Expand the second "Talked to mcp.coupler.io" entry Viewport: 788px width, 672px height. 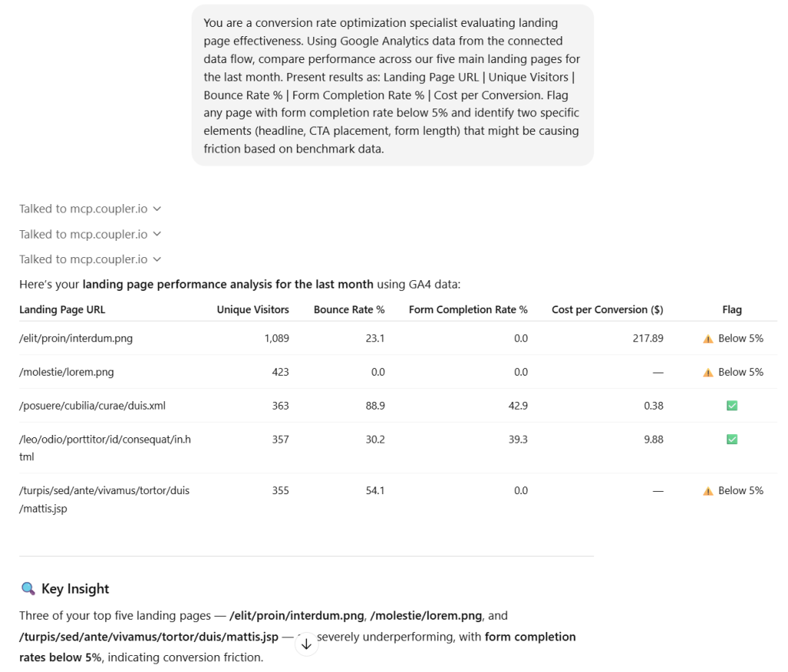[90, 234]
